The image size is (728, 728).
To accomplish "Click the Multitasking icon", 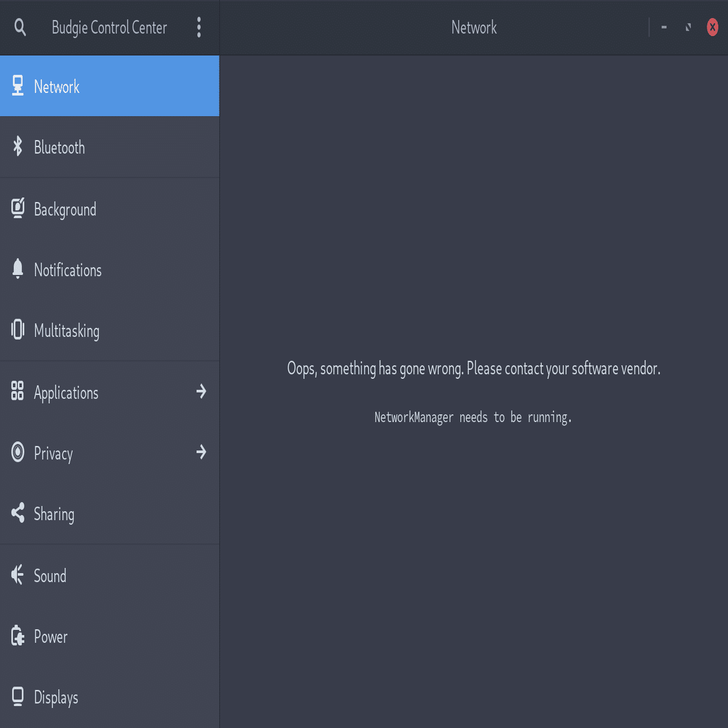I will pyautogui.click(x=18, y=329).
